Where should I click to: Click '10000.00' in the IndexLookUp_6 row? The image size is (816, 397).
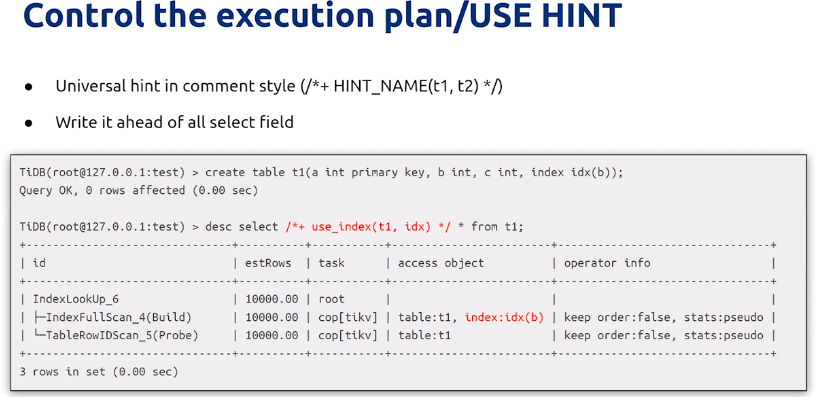(272, 299)
